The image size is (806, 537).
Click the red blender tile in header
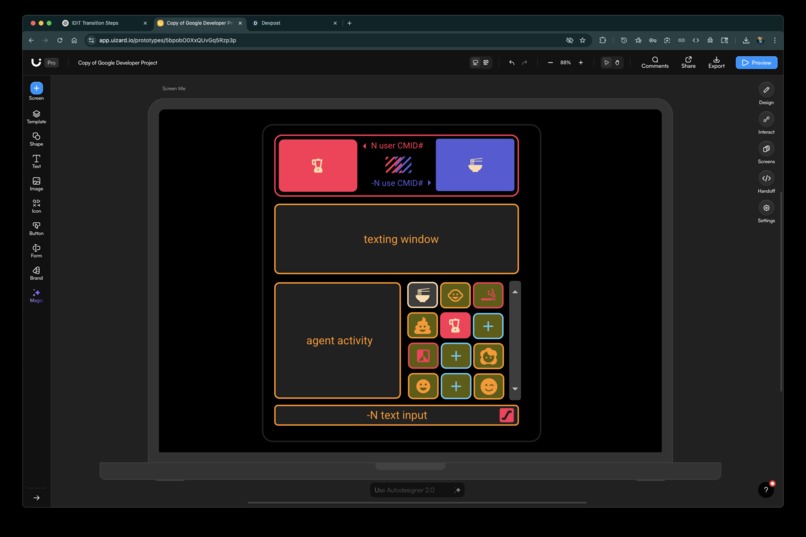[x=318, y=165]
